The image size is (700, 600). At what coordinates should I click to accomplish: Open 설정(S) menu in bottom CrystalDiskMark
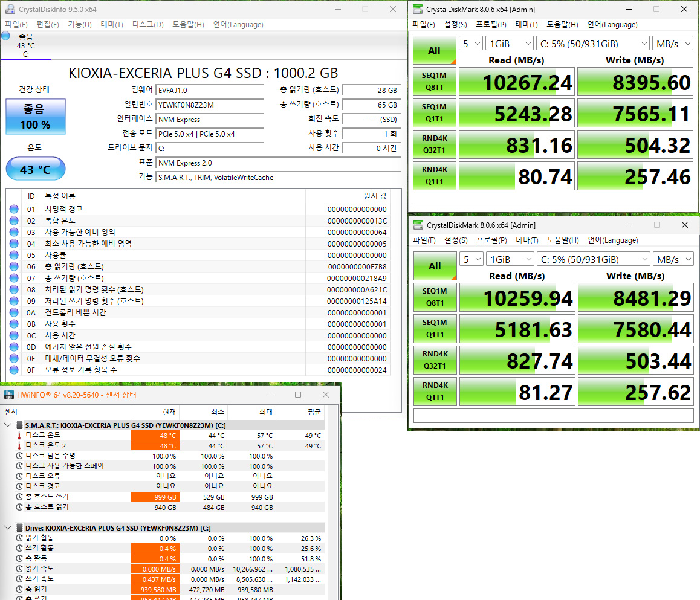pos(456,240)
